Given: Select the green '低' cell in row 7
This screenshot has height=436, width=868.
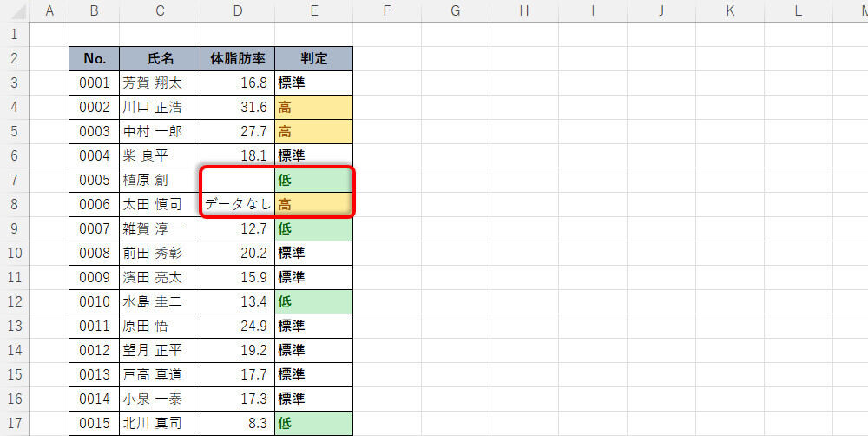Looking at the screenshot, I should 314,180.
